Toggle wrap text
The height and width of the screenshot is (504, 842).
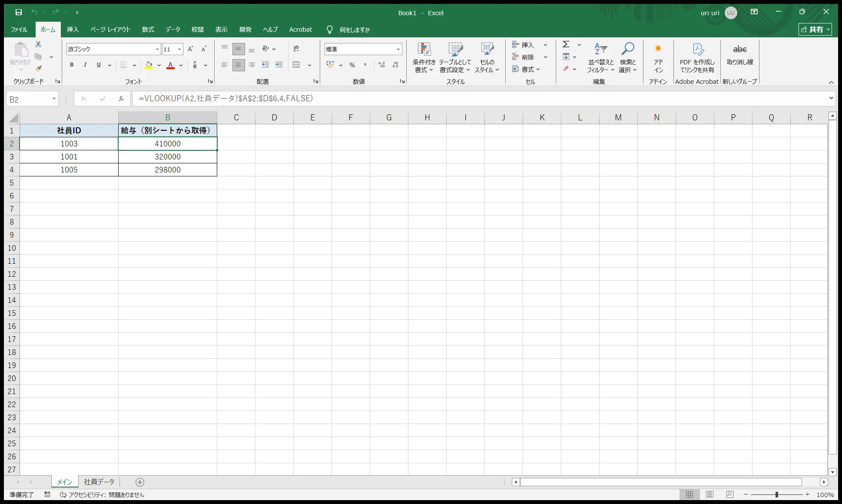[x=296, y=49]
